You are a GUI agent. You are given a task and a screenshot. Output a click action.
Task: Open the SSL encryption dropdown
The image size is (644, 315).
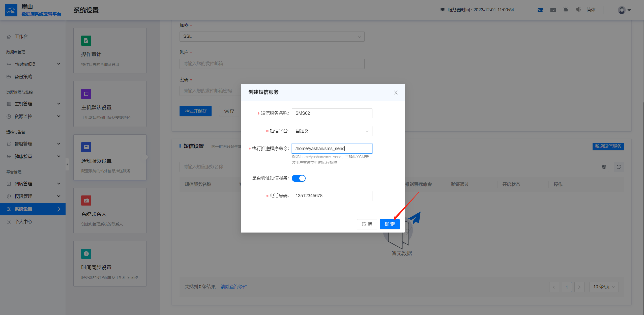coord(272,37)
